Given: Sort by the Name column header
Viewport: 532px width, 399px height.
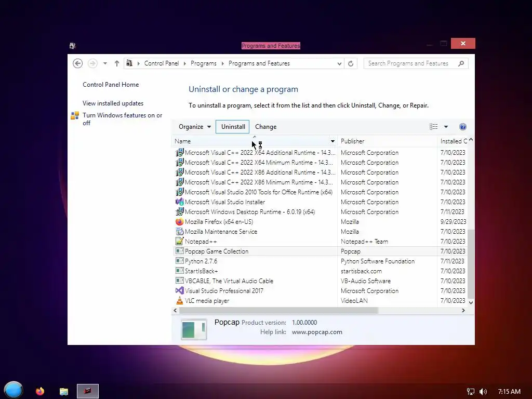Looking at the screenshot, I should click(250, 141).
